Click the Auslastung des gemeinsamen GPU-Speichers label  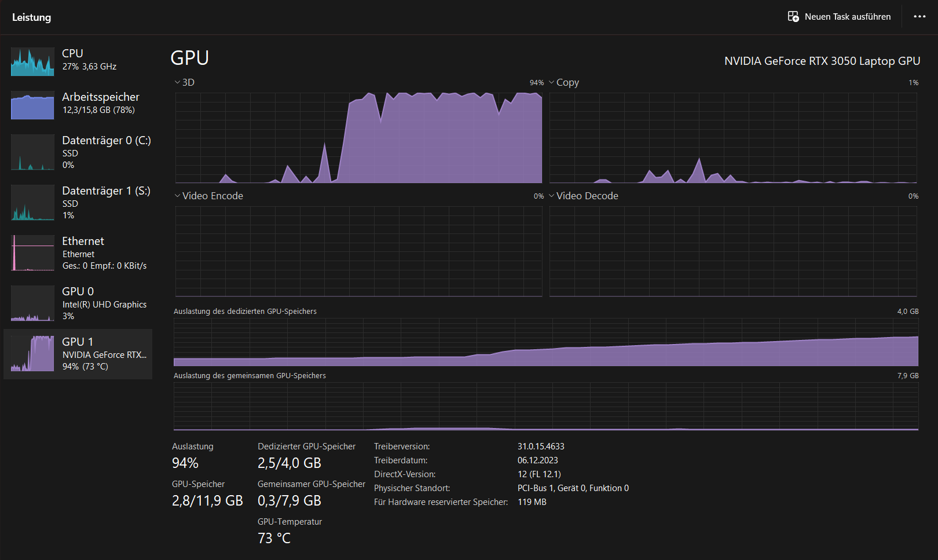(x=250, y=376)
